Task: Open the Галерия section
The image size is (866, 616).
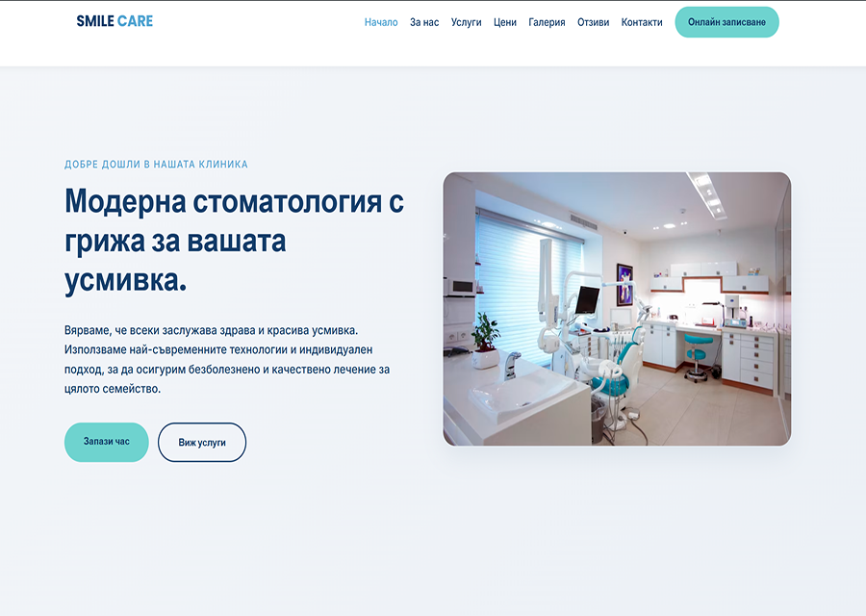Action: click(547, 22)
